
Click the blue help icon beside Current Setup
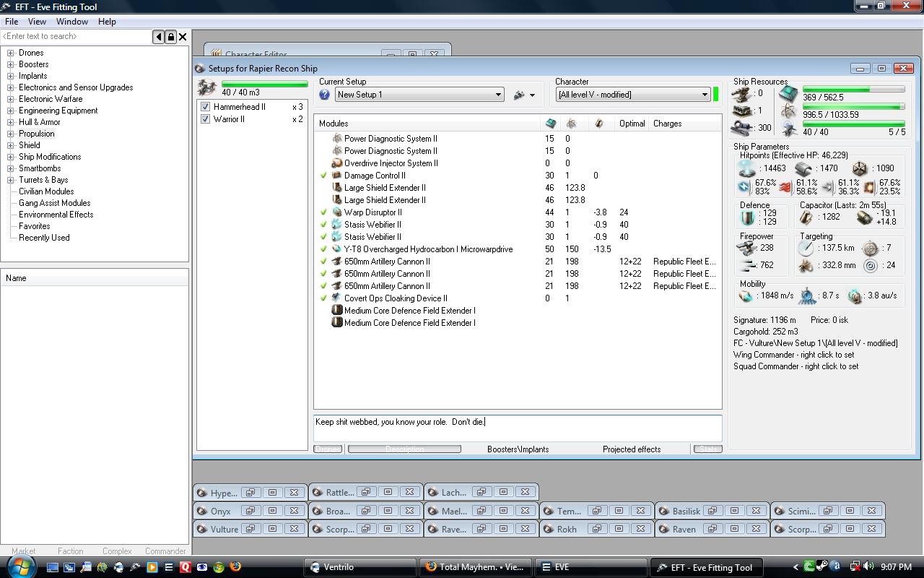click(324, 95)
